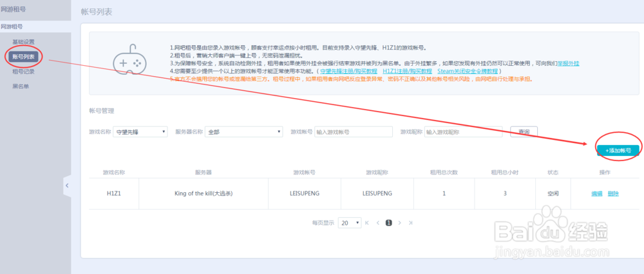Screen dimensions: 644x274
Task: Select 账号列表 in the sidebar
Action: tap(23, 57)
